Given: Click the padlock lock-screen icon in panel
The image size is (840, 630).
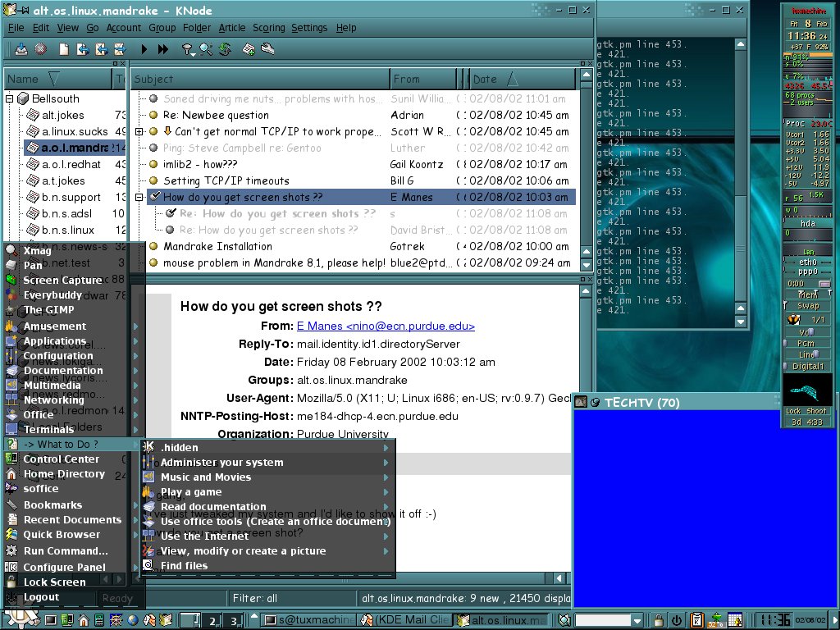Looking at the screenshot, I should [x=659, y=620].
